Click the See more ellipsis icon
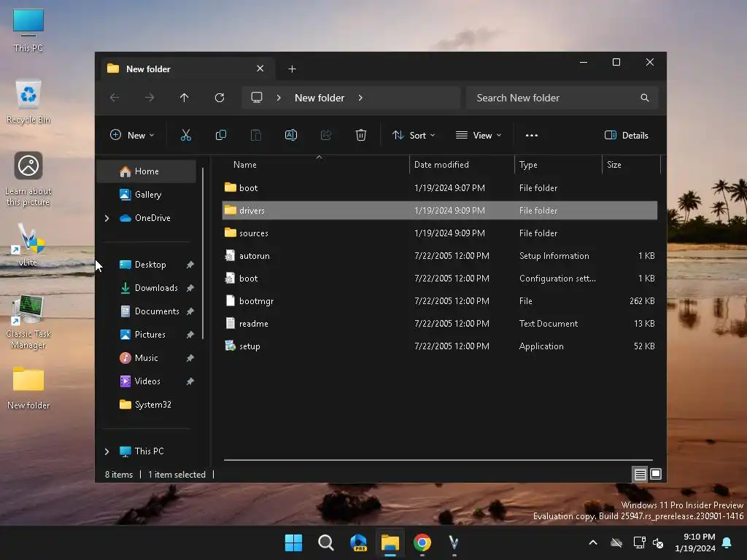747x560 pixels. [x=532, y=135]
